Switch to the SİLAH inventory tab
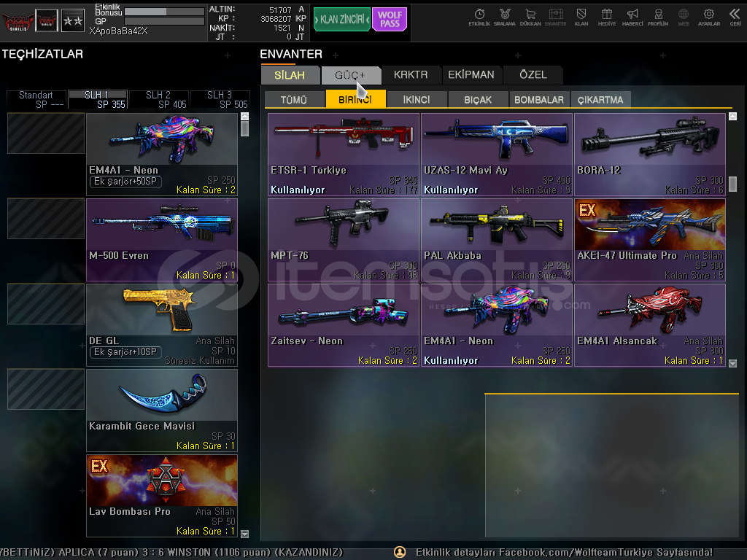The width and height of the screenshot is (747, 560). pyautogui.click(x=290, y=75)
